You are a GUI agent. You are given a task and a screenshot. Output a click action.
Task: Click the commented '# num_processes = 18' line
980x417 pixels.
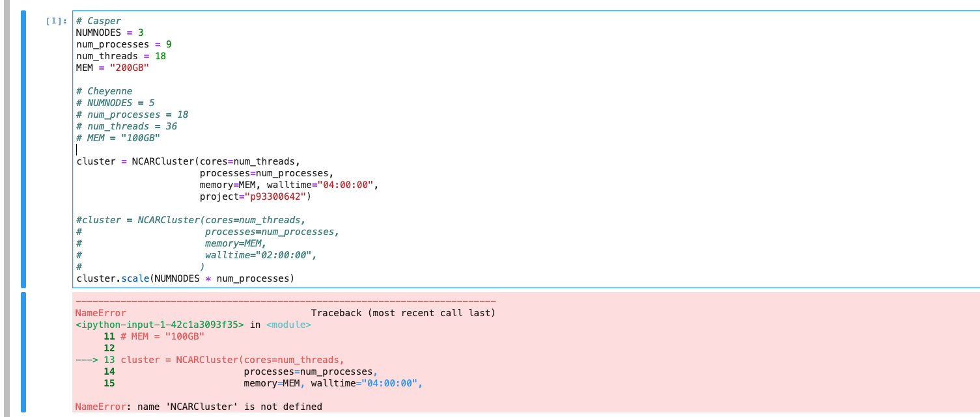pyautogui.click(x=132, y=114)
